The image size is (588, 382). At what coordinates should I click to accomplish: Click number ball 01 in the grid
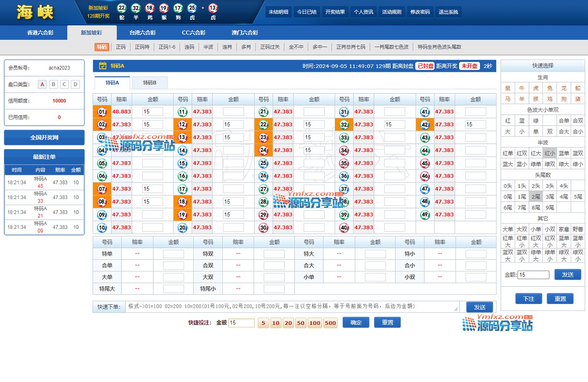(102, 112)
